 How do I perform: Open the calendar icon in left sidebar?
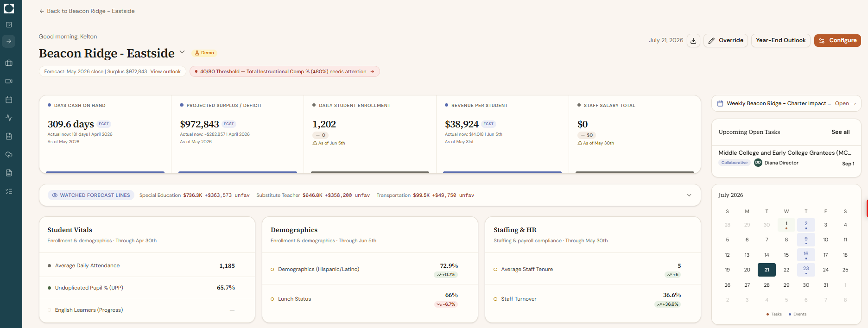(9, 100)
